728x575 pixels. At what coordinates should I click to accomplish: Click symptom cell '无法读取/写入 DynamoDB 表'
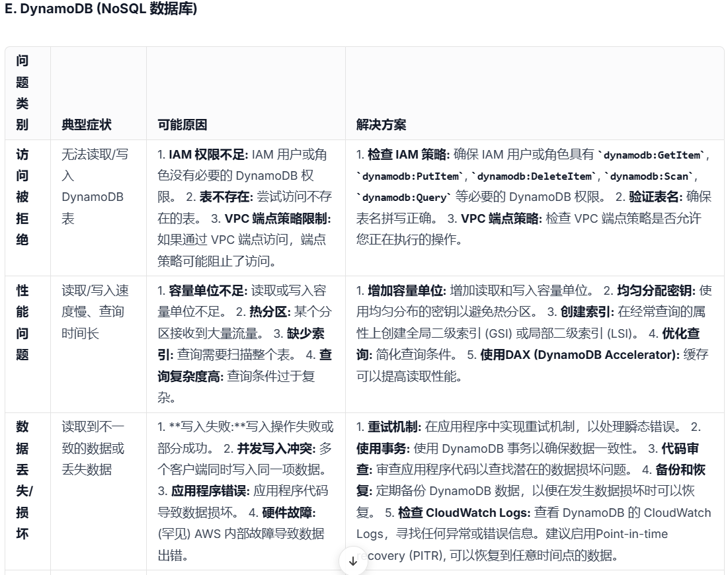pos(95,186)
